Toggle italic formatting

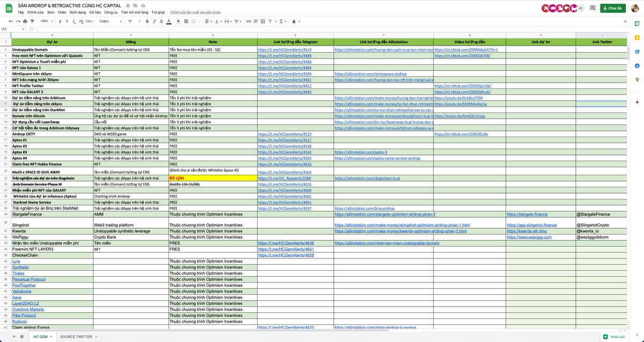click(x=154, y=21)
